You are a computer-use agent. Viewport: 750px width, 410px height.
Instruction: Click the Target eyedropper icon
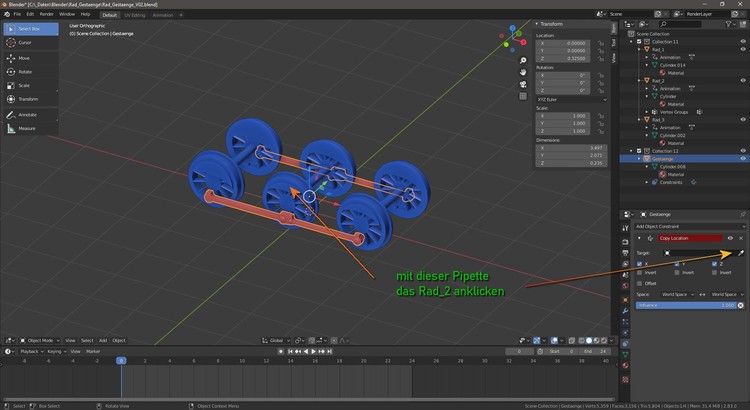coord(741,253)
